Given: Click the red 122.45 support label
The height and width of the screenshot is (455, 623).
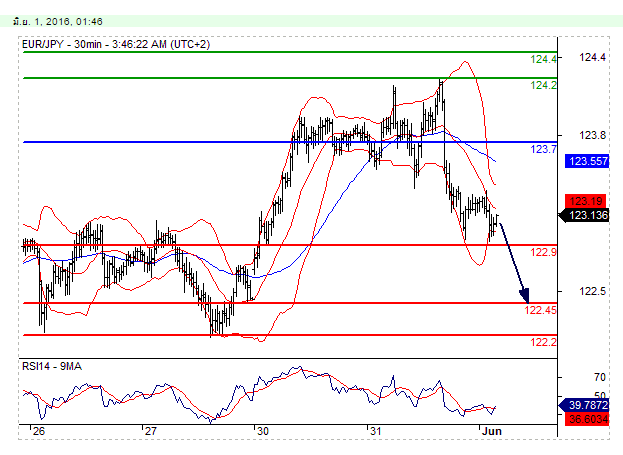Looking at the screenshot, I should coord(540,310).
